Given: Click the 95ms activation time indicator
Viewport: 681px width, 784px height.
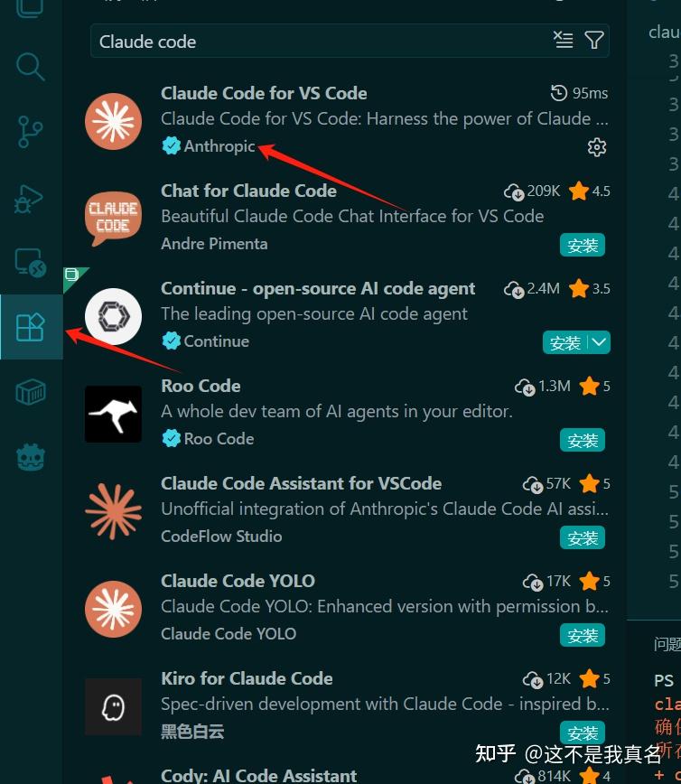Looking at the screenshot, I should (579, 93).
